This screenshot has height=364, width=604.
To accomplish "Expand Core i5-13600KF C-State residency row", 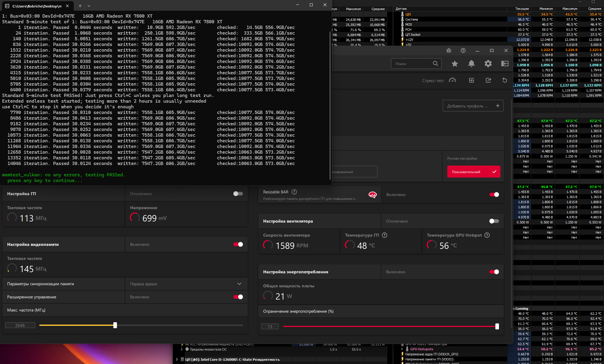I will tap(177, 360).
